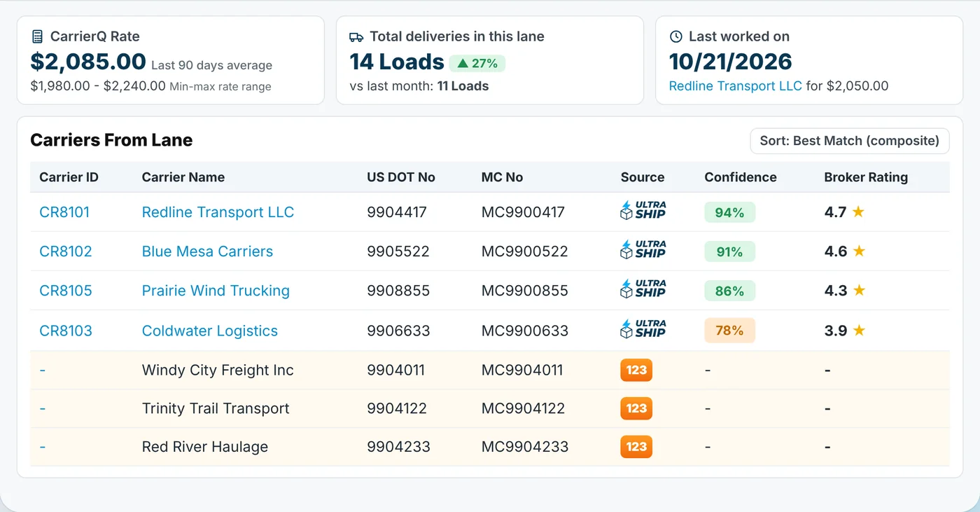Click the 91% confidence badge

(729, 251)
